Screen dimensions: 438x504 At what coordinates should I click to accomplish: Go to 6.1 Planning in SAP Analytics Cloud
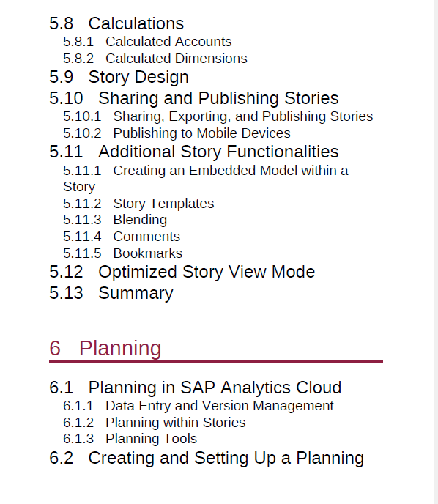(x=195, y=388)
